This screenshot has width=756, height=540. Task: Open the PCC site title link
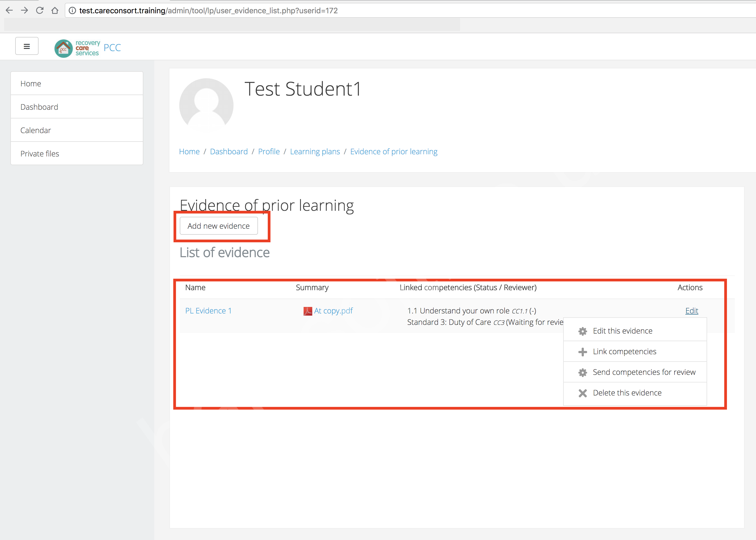point(112,48)
